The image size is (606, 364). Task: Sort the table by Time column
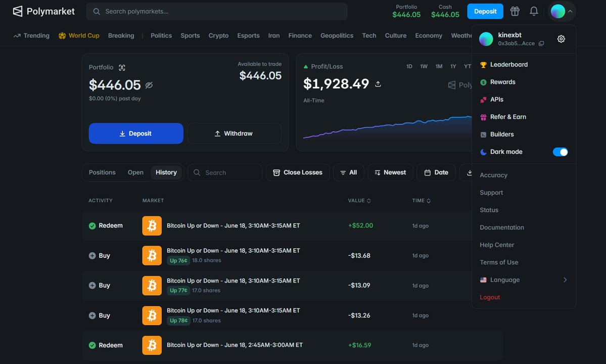coord(421,201)
